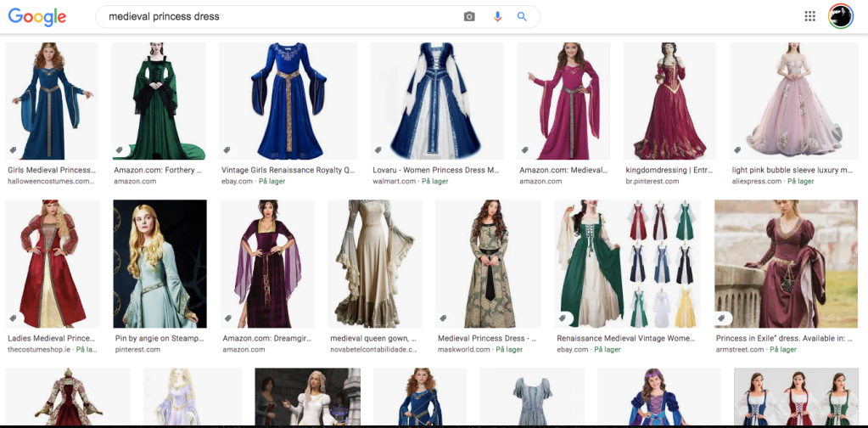Open the Girls Medieval Princess result title
This screenshot has height=428, width=868.
(x=51, y=170)
